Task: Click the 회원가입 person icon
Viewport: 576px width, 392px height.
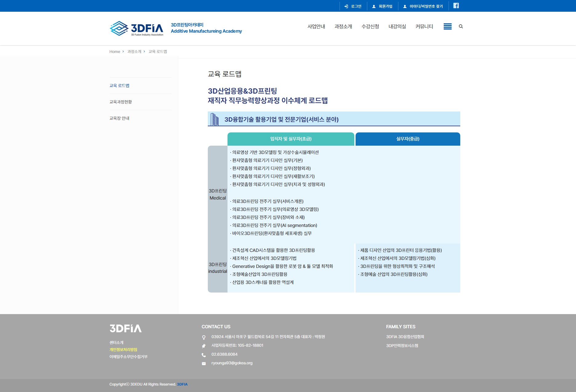Action: tap(374, 6)
